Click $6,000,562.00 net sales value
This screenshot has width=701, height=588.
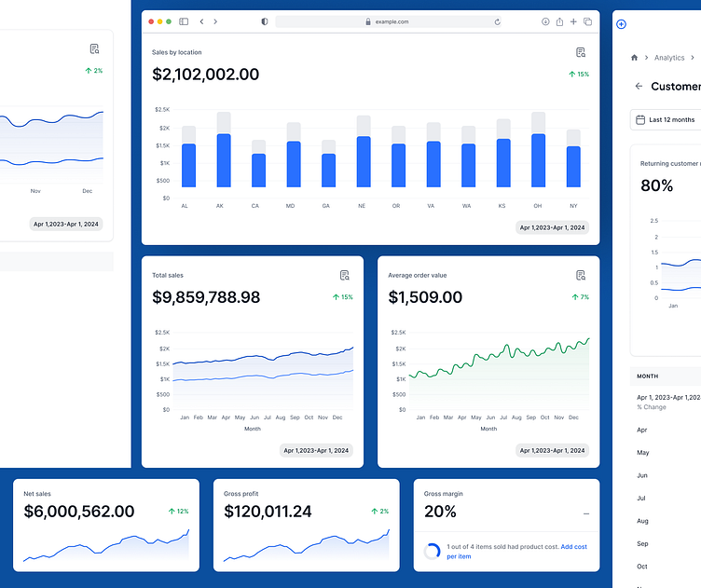[x=79, y=512]
